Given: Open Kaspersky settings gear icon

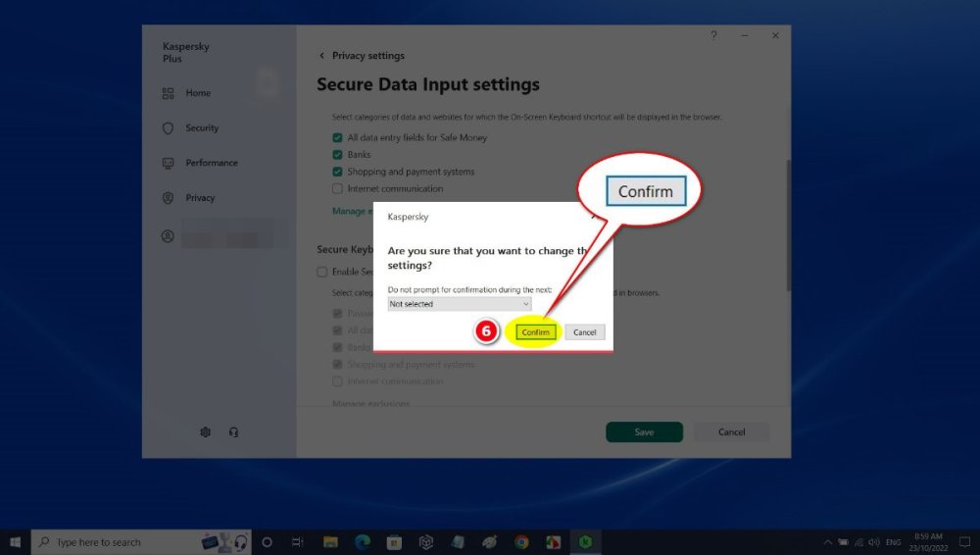Looking at the screenshot, I should coord(205,431).
